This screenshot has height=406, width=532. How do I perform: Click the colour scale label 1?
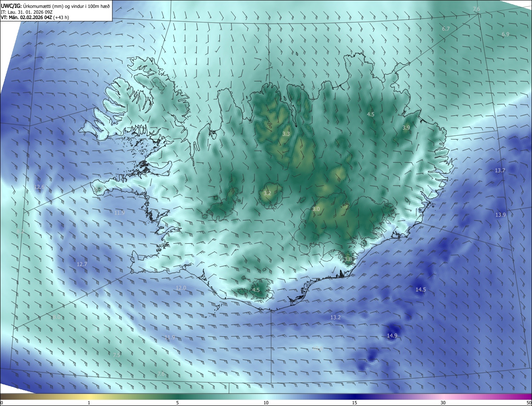pyautogui.click(x=89, y=403)
